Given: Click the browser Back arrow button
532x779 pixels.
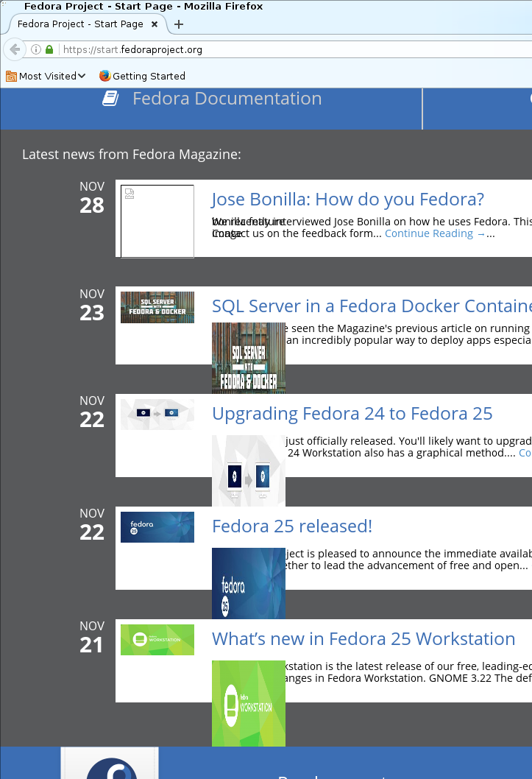Looking at the screenshot, I should point(15,49).
